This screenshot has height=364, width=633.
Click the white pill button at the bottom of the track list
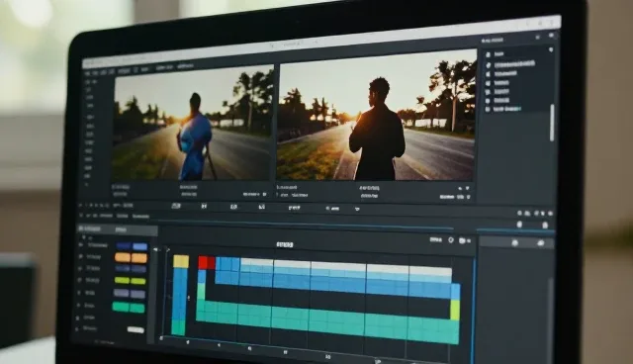pos(136,330)
